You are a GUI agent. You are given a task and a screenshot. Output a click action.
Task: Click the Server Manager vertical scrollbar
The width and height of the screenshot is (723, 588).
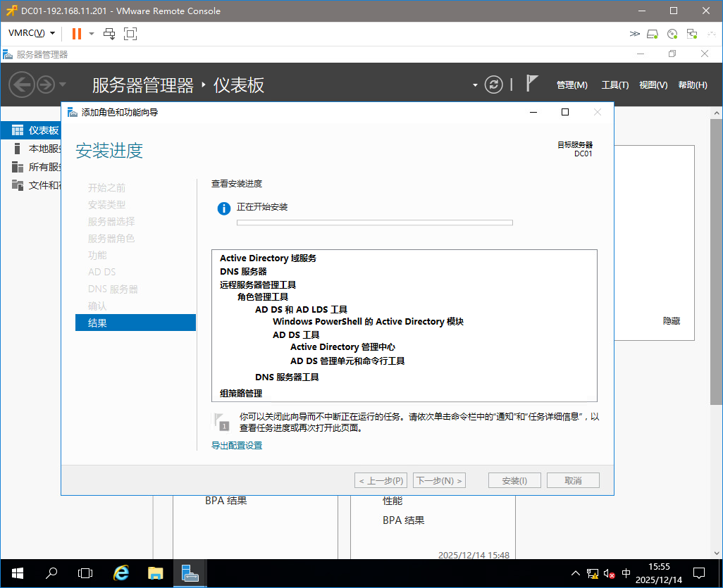(x=716, y=263)
